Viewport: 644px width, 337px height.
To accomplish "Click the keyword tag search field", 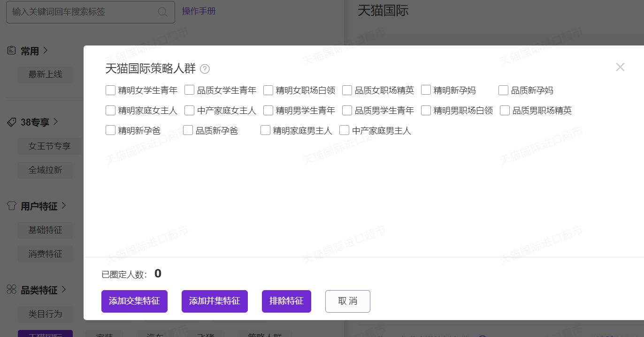I will pos(90,12).
